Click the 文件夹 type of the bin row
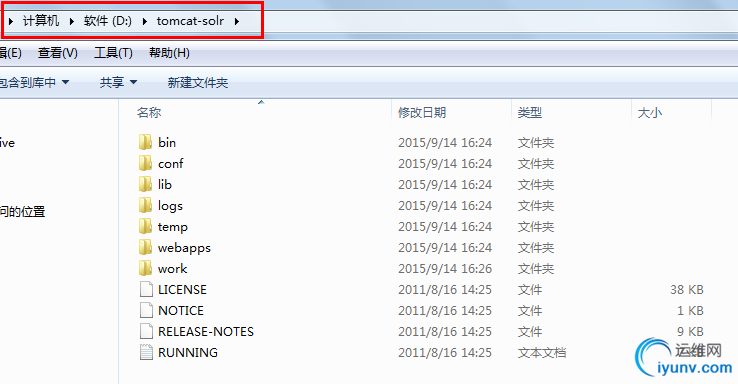 pyautogui.click(x=536, y=143)
